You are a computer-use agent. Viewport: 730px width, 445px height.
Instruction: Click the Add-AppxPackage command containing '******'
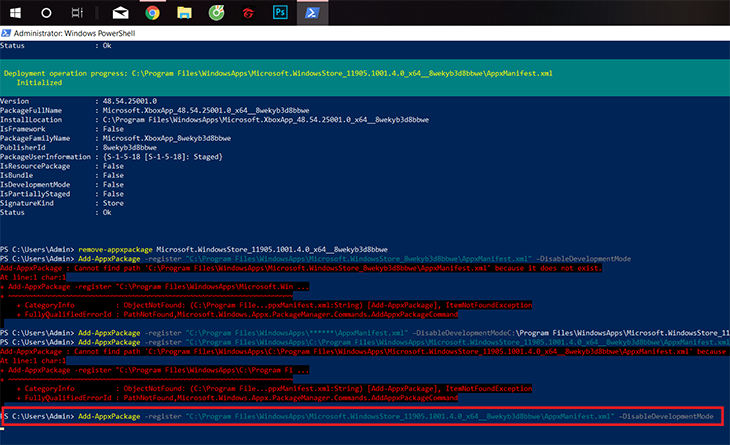click(365, 333)
